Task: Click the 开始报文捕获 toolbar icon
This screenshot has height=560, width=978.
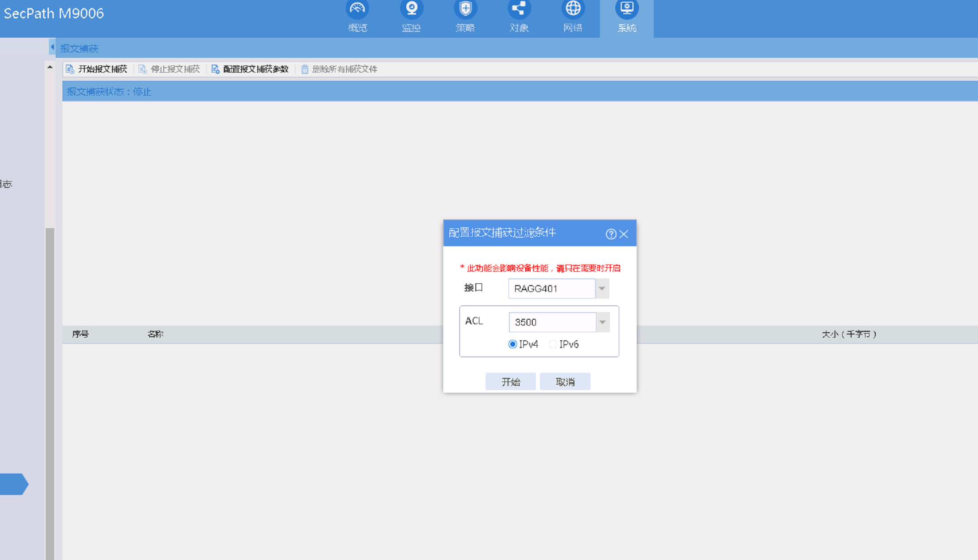Action: coord(70,69)
